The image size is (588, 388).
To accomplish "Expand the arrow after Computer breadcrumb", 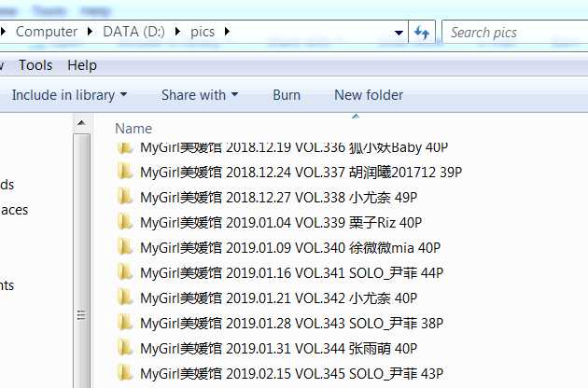I will [x=90, y=32].
